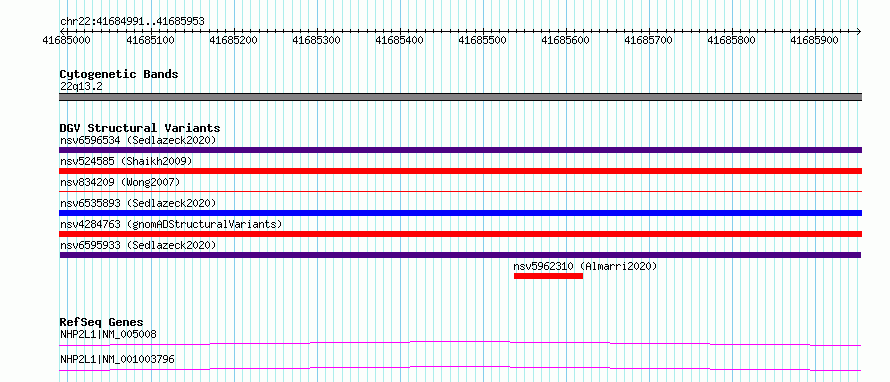Click ruler position 41685400
The image size is (890, 382).
coord(400,40)
